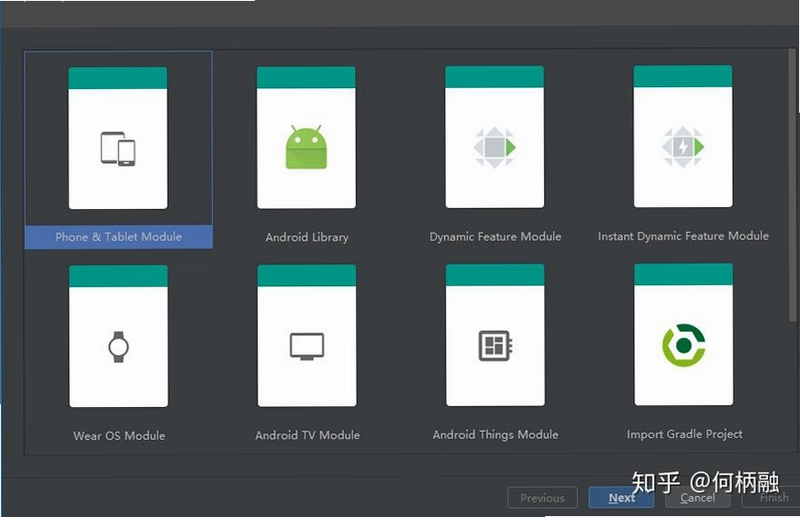The width and height of the screenshot is (800, 517).
Task: Choose the Android Library robot icon
Action: 306,147
